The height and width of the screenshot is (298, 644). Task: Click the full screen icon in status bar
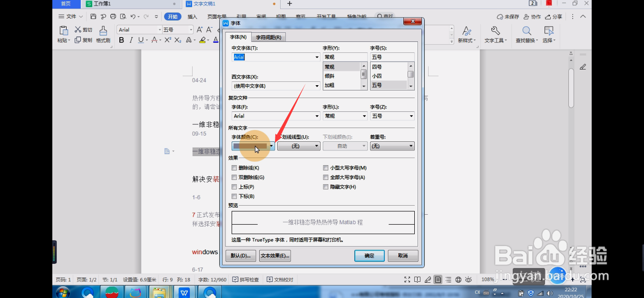(406, 279)
